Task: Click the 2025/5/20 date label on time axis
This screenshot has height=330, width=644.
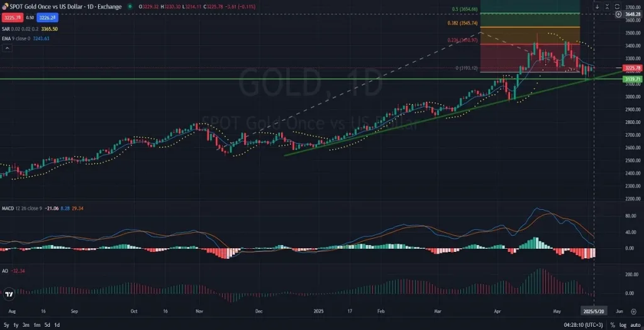Action: (x=594, y=312)
